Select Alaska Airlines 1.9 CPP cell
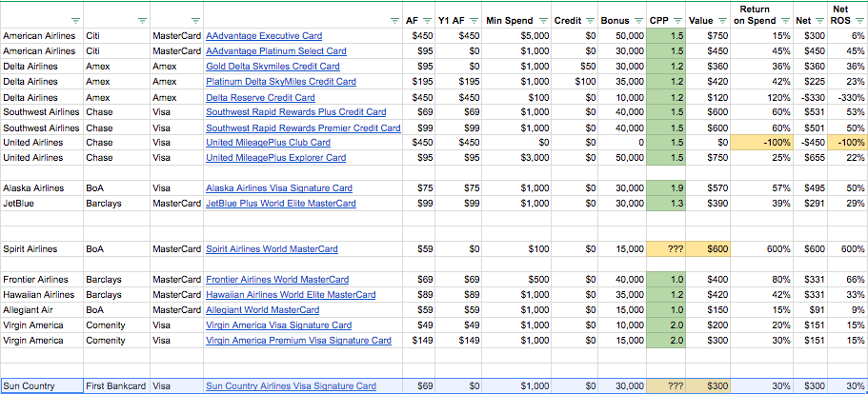The height and width of the screenshot is (394, 868). (667, 188)
